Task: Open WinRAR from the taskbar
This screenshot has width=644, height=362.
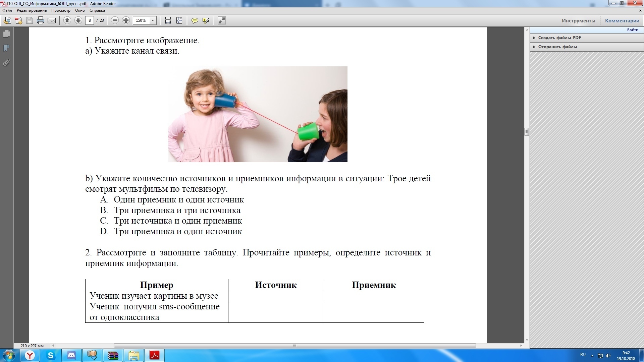Action: [113, 355]
